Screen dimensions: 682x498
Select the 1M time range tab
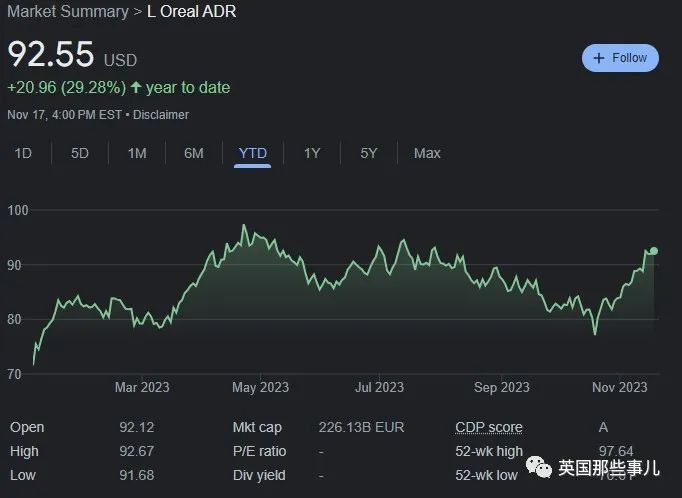click(137, 153)
